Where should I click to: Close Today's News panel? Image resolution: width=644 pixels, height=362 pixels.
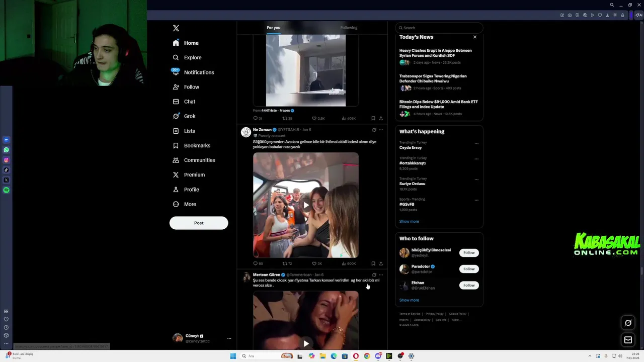[x=474, y=37]
